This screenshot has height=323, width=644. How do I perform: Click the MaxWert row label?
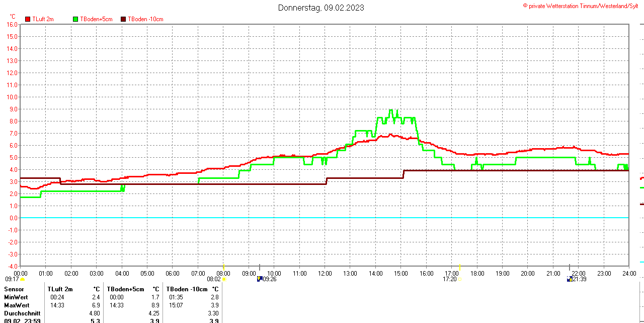[17, 305]
